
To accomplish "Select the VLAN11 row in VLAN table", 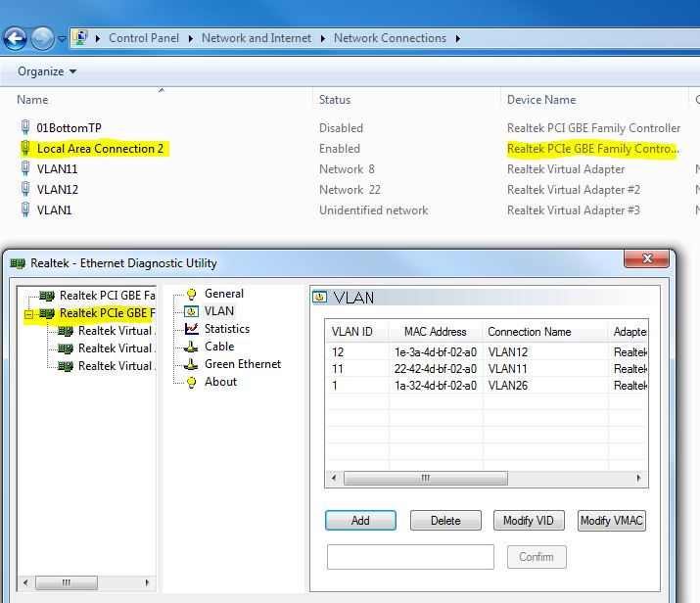I will pos(487,369).
